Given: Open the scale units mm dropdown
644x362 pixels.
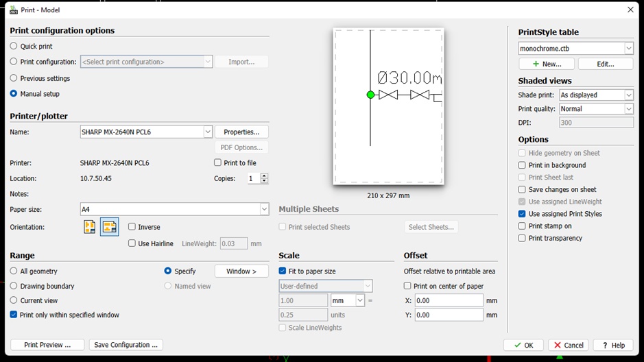Looking at the screenshot, I should (x=360, y=300).
